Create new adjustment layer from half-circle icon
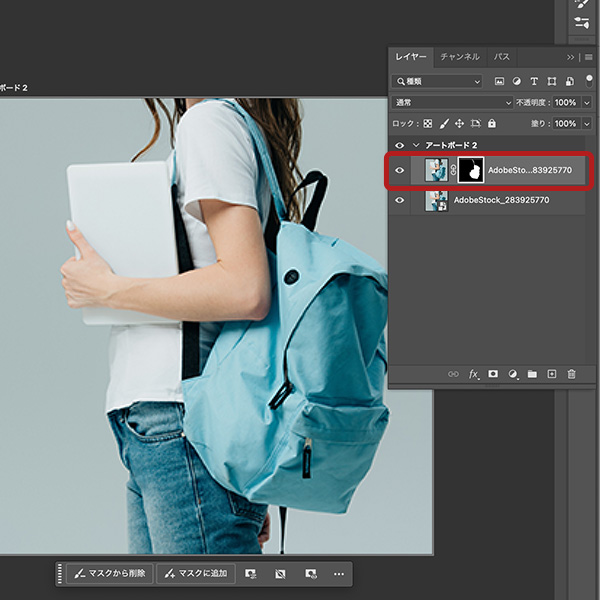This screenshot has width=600, height=600. point(512,374)
